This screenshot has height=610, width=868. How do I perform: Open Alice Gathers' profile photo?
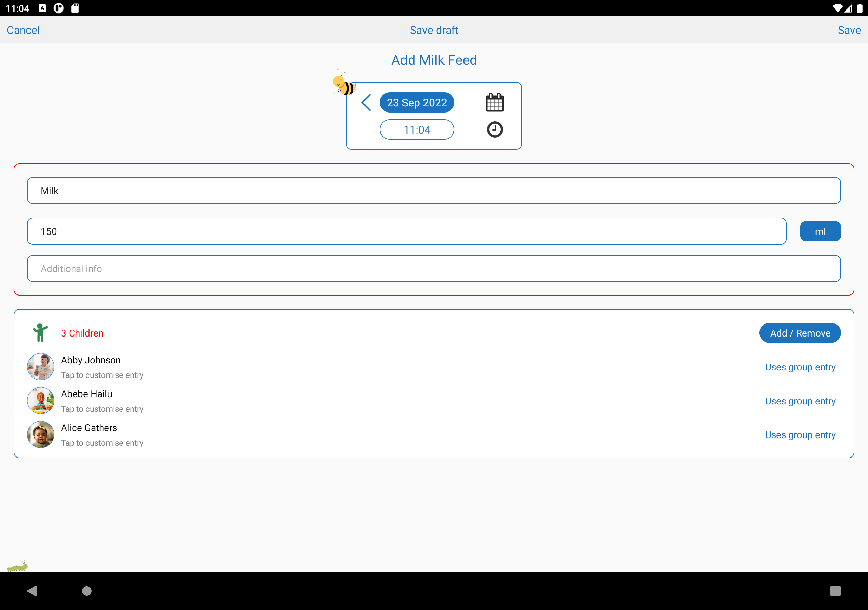click(x=40, y=435)
